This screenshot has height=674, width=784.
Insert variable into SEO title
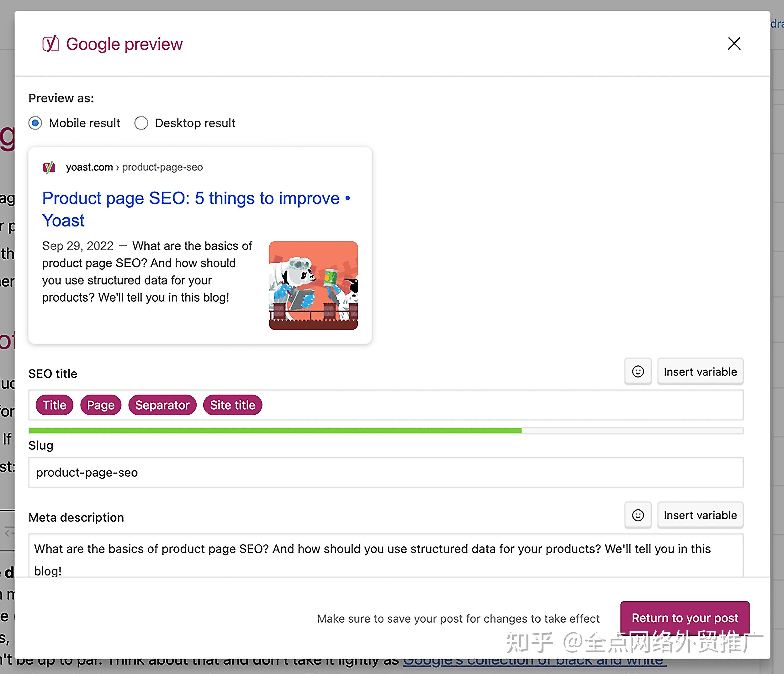click(700, 372)
